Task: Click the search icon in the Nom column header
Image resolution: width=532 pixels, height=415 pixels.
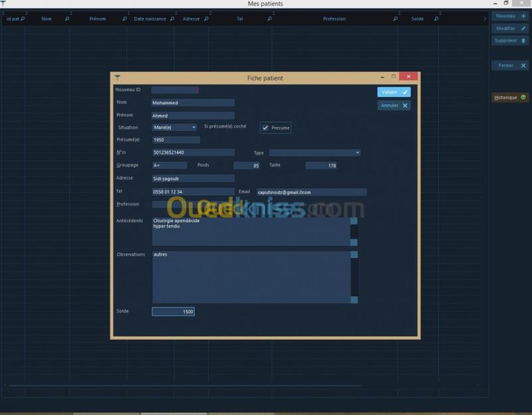Action: point(67,19)
